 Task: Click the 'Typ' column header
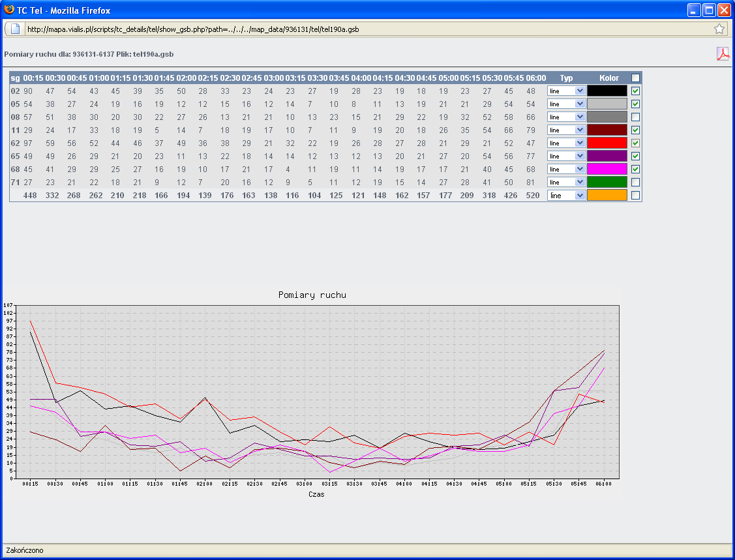point(566,78)
